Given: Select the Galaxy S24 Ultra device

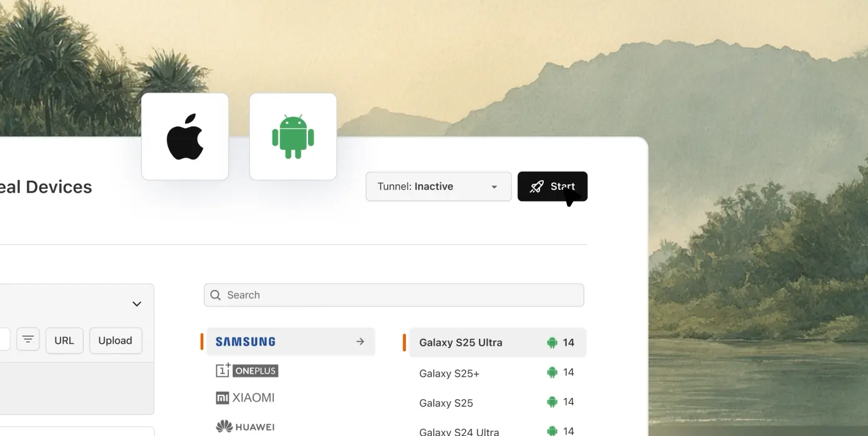Looking at the screenshot, I should (x=498, y=430).
